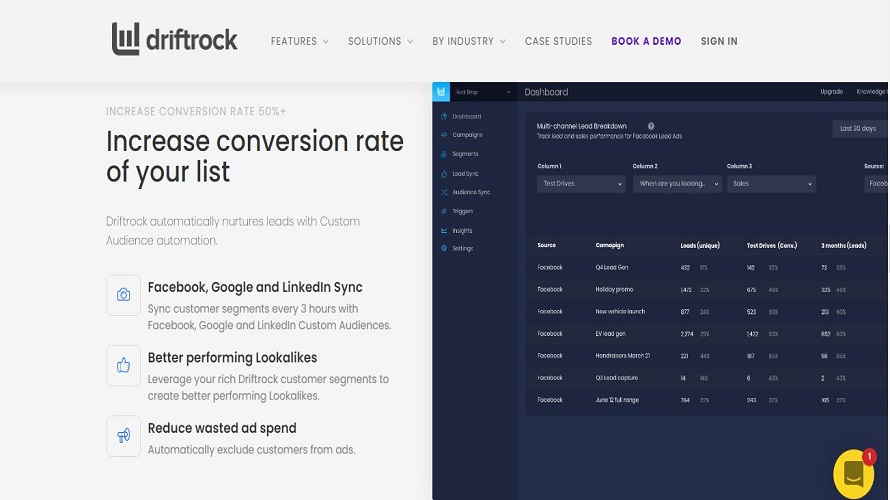The image size is (890, 500).
Task: Click the New vehicle launch campaign row
Action: (707, 312)
